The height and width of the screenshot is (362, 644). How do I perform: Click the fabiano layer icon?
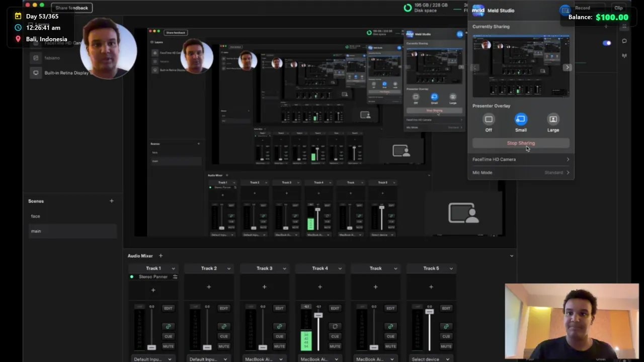pos(36,58)
